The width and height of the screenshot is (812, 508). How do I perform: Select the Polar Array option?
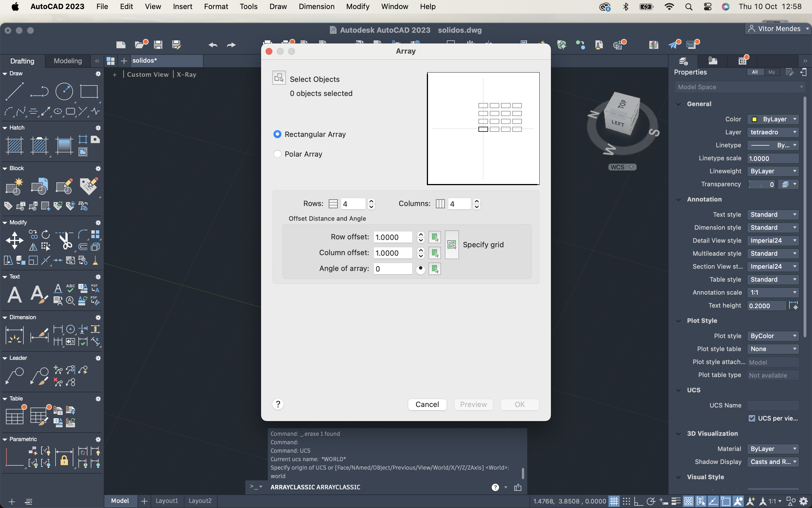(x=277, y=154)
